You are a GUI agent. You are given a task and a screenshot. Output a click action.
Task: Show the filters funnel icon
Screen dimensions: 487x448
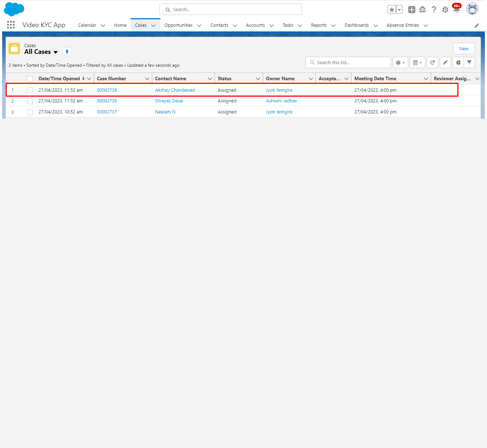tap(469, 62)
